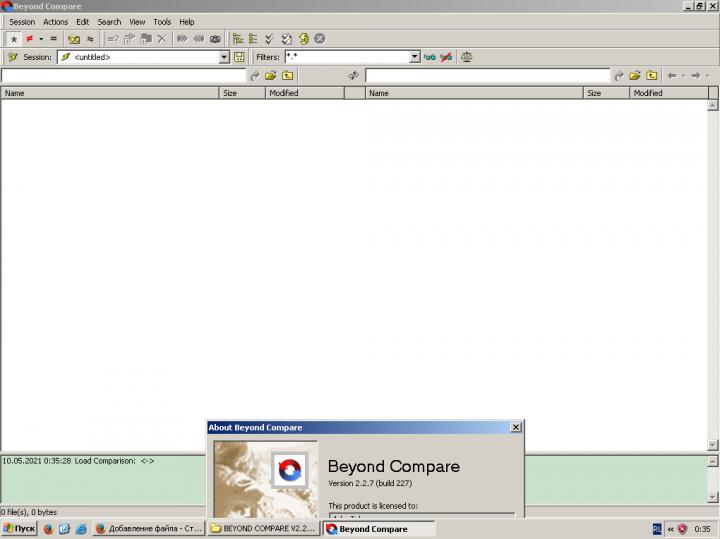Browse for left folder using folder icon
The width and height of the screenshot is (720, 539).
click(270, 75)
